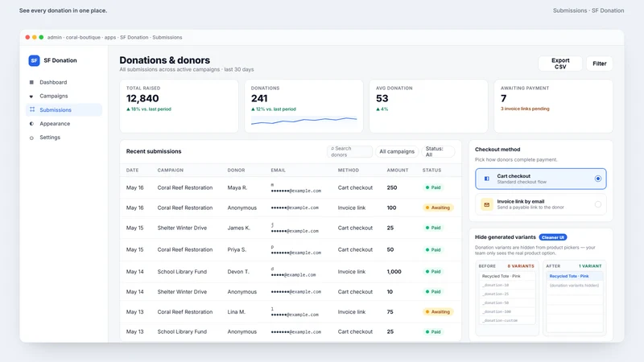Click the 250 amount cell
This screenshot has width=644, height=362.
(392, 187)
